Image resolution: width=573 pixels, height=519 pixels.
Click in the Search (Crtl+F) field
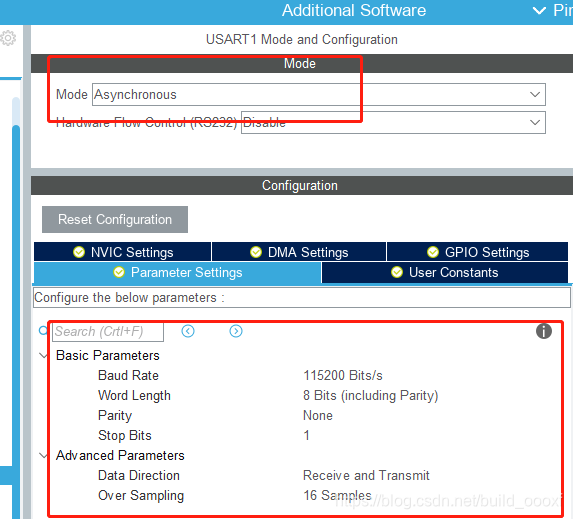point(108,332)
